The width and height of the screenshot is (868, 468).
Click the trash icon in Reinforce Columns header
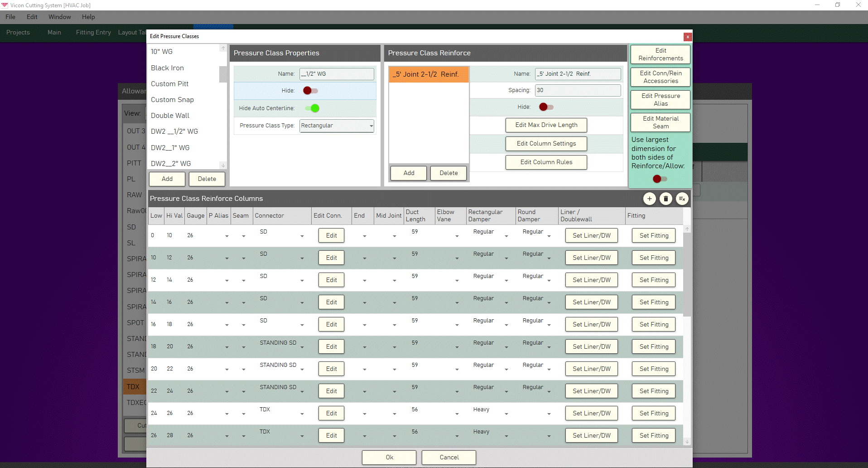click(x=665, y=199)
